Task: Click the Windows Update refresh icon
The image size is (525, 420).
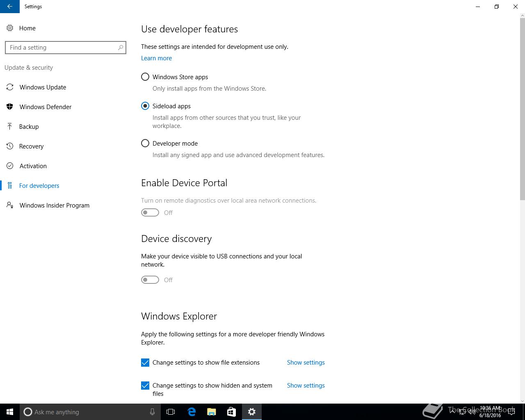Action: click(x=10, y=87)
